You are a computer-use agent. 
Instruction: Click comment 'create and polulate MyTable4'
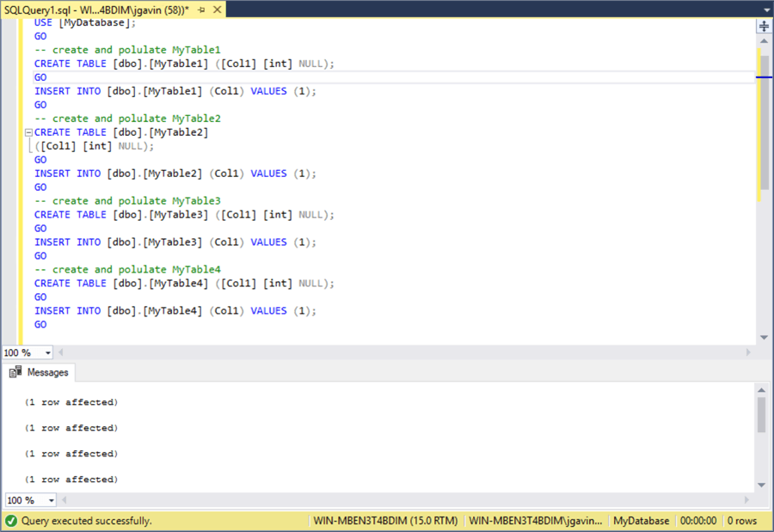tap(137, 270)
